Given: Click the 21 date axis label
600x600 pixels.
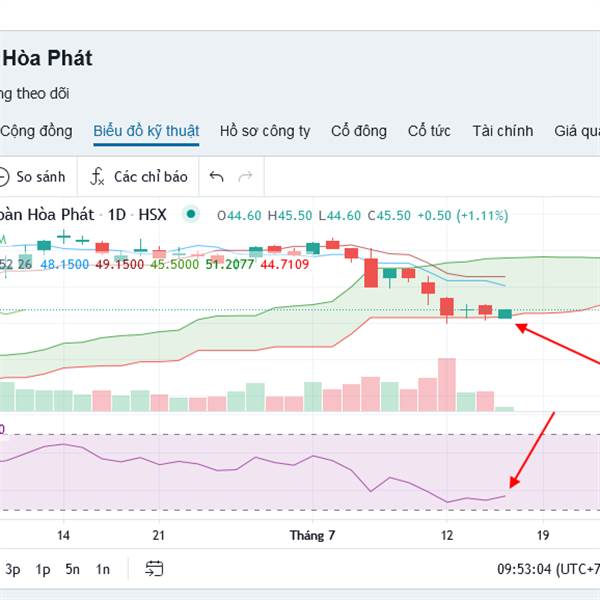Looking at the screenshot, I should click(158, 535).
